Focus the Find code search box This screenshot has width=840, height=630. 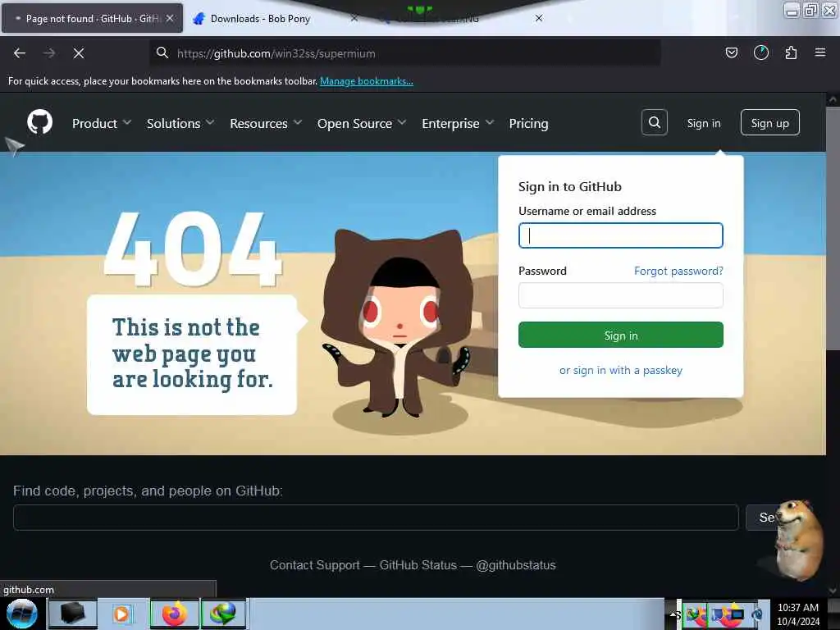pyautogui.click(x=376, y=518)
